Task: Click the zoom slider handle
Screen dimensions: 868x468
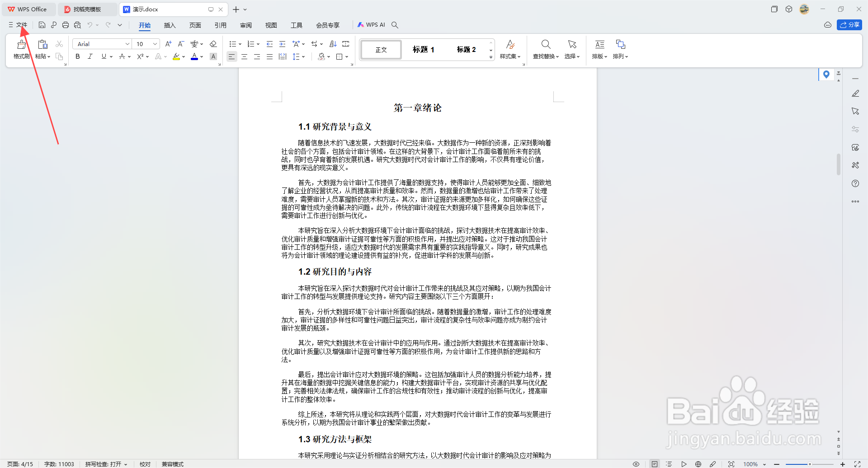Action: coord(809,464)
